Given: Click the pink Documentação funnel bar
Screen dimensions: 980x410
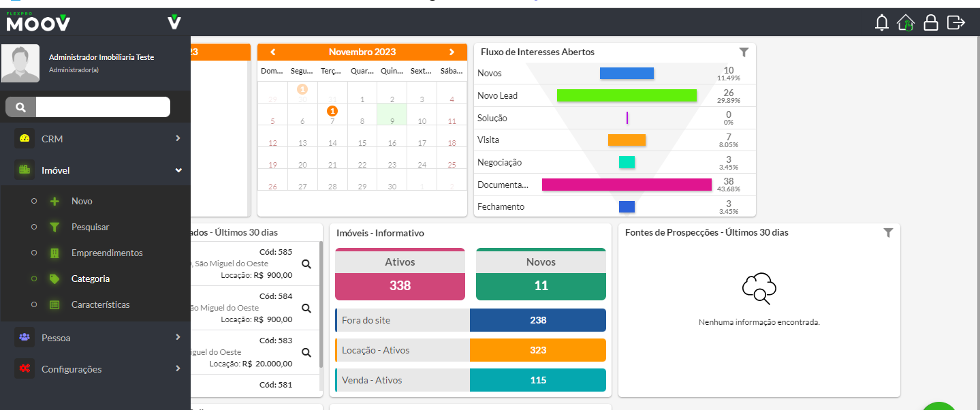Looking at the screenshot, I should click(627, 185).
